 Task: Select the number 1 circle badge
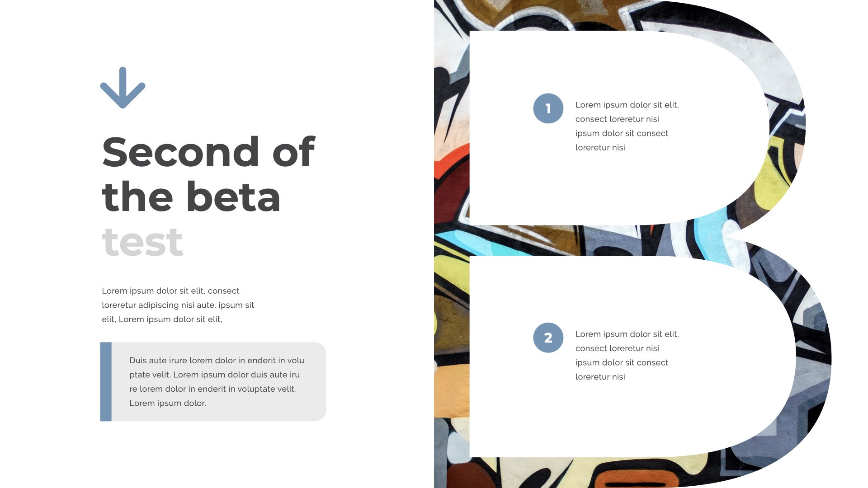click(x=548, y=108)
